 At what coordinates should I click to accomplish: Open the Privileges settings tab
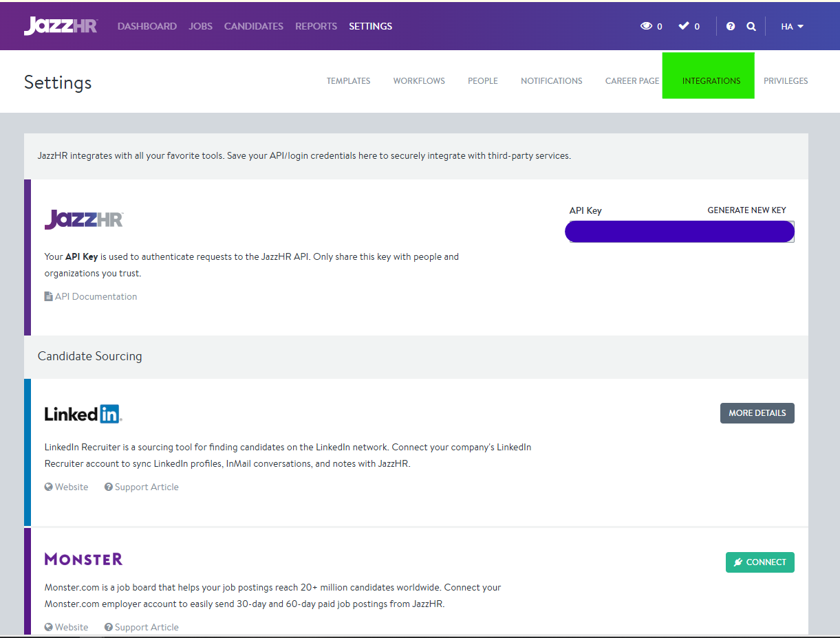point(786,81)
